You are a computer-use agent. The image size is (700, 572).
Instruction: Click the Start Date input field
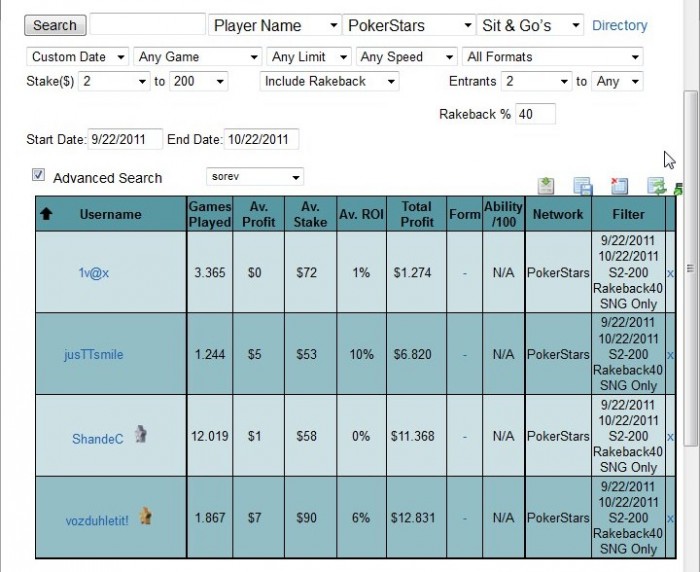point(125,139)
